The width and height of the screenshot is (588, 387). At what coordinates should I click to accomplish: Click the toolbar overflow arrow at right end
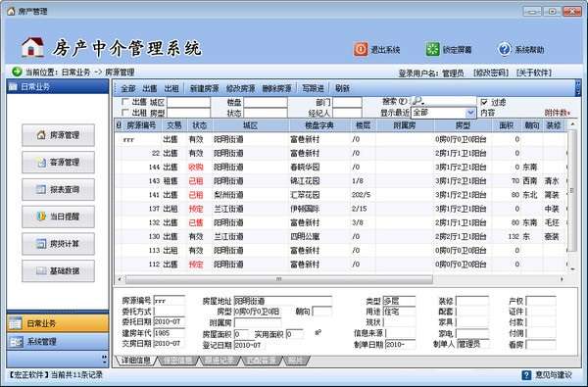tap(578, 88)
